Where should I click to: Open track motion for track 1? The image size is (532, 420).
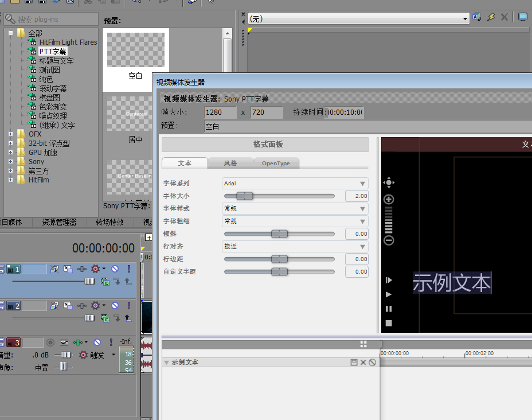click(68, 269)
